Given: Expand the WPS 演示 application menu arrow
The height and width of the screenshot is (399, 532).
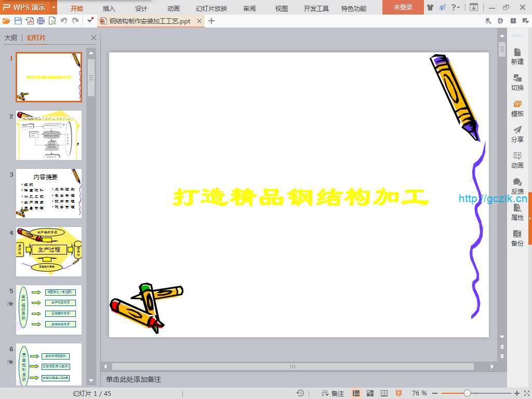Looking at the screenshot, I should coord(54,8).
